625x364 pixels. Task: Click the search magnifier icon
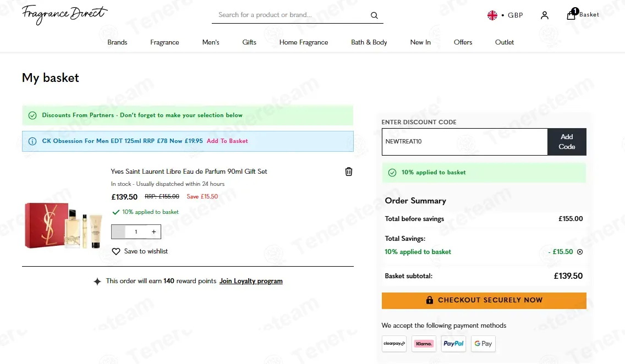click(x=374, y=15)
